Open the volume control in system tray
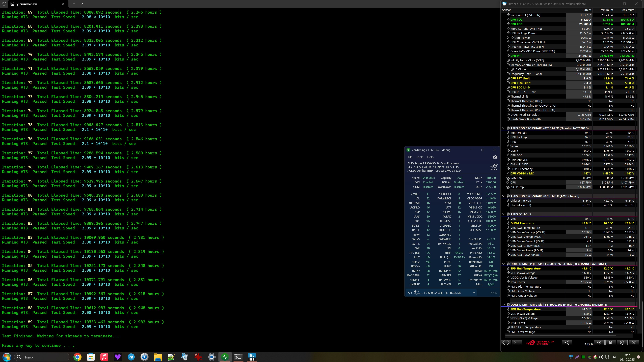The image size is (644, 362). coord(601,357)
